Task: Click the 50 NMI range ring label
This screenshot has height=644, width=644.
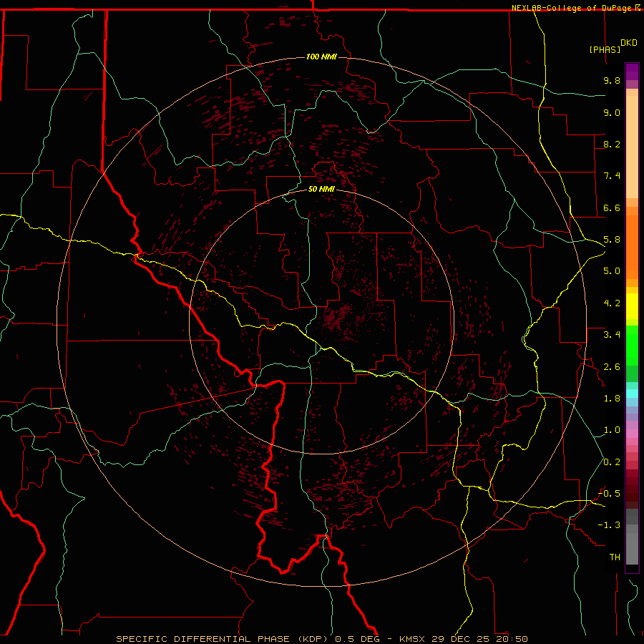Action: (x=321, y=189)
